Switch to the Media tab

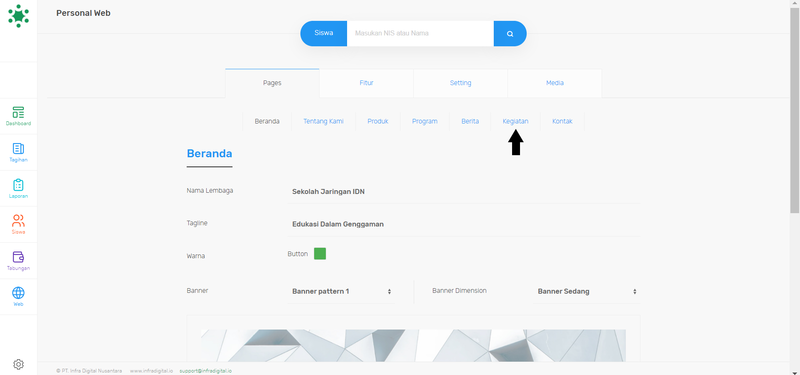coord(555,83)
